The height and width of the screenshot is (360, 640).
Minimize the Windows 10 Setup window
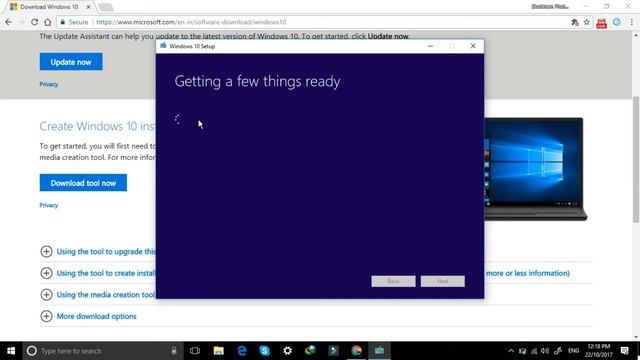[x=430, y=46]
